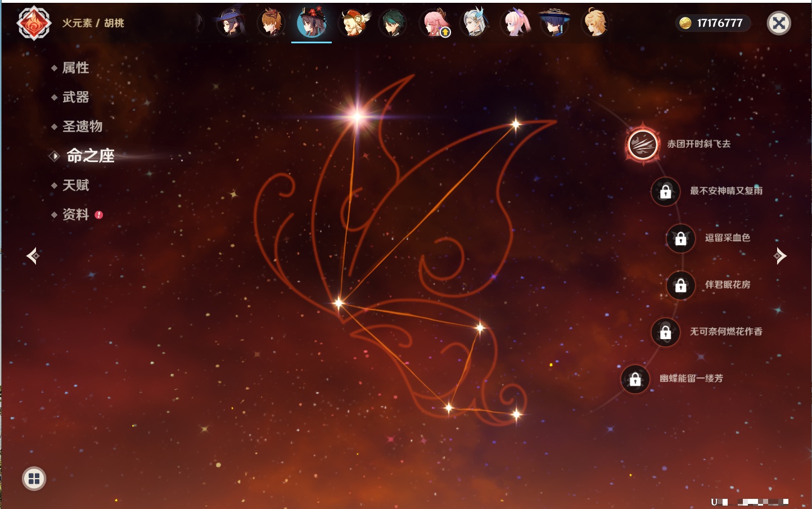Choose the blonde Traveler avatar
This screenshot has width=812, height=509.
(x=596, y=23)
